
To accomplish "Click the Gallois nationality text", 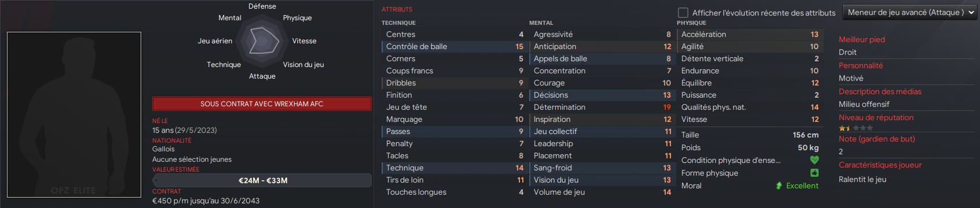I will (x=163, y=149).
